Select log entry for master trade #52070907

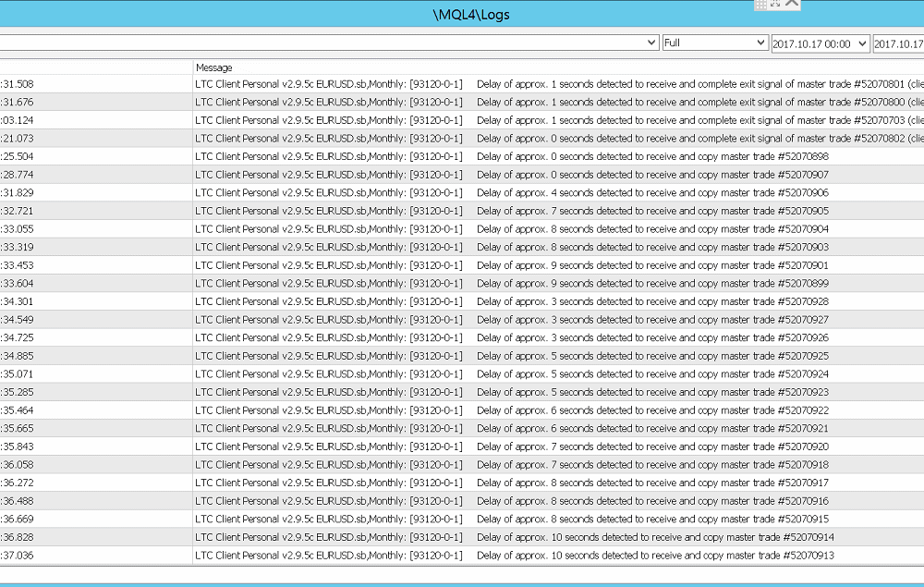click(x=462, y=175)
